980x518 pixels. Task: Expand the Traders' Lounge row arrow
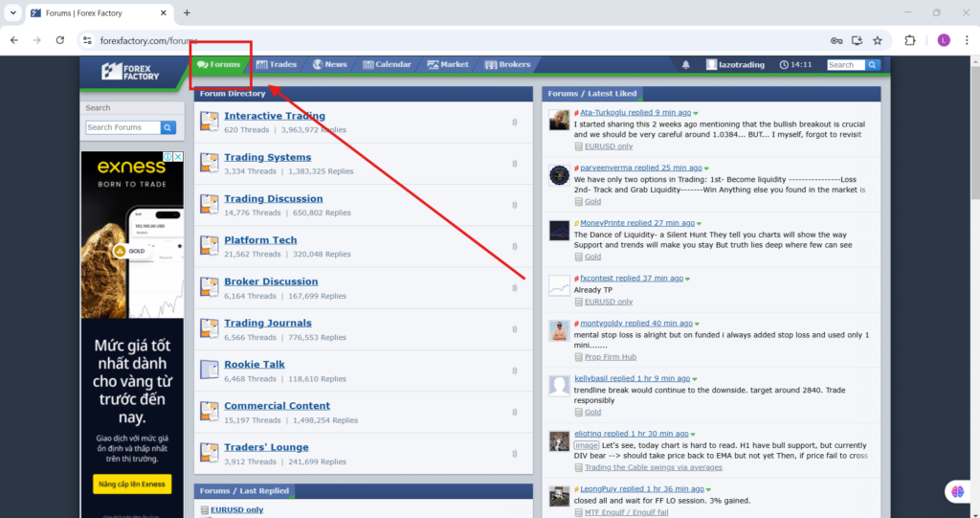coord(514,454)
